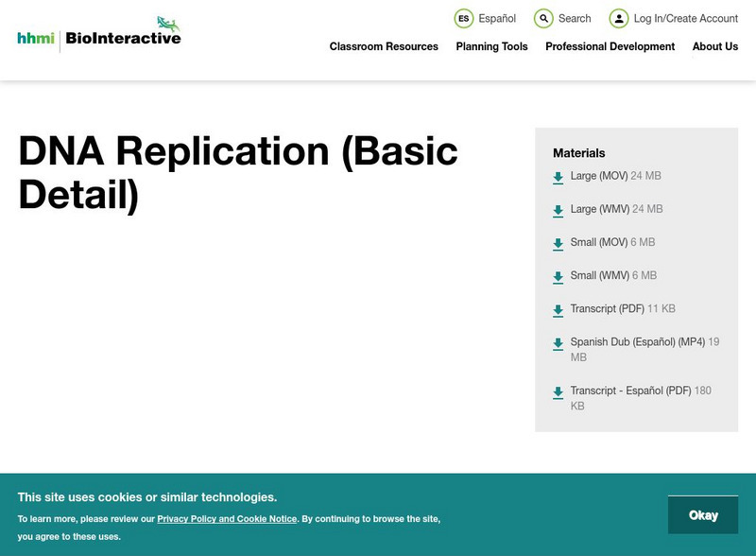The width and height of the screenshot is (756, 556).
Task: Click the download icon for Small (WMV)
Action: coord(557,275)
